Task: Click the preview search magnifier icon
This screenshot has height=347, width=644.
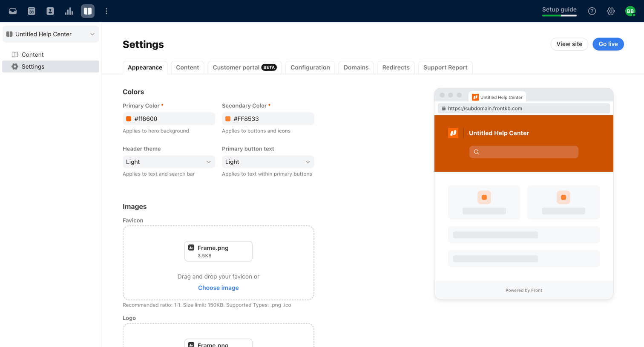Action: click(477, 152)
